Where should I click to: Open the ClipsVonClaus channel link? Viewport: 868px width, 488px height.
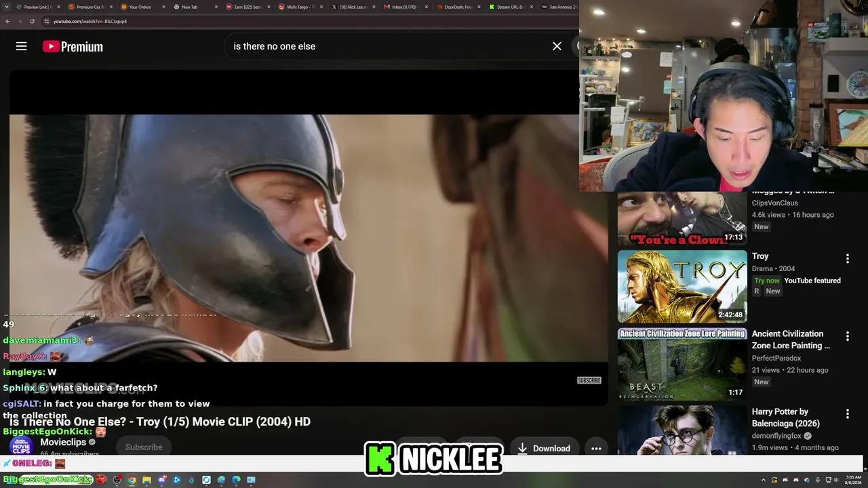[x=774, y=203]
